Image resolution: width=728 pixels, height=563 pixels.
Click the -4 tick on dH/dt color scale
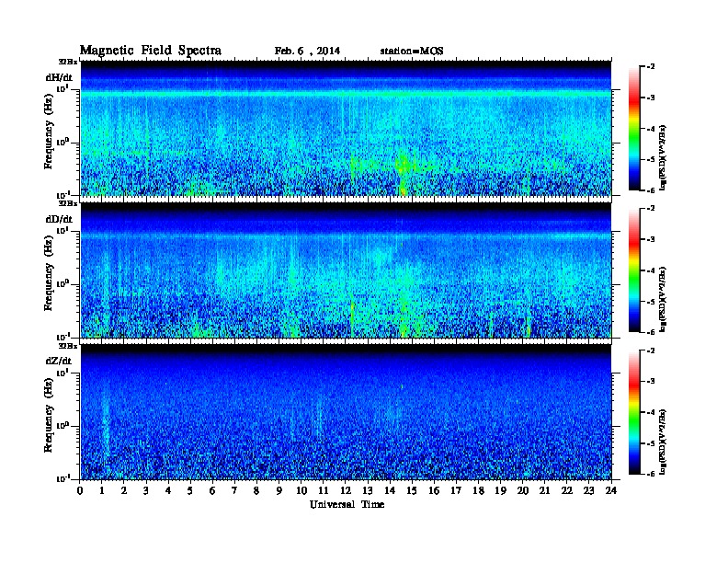(651, 129)
